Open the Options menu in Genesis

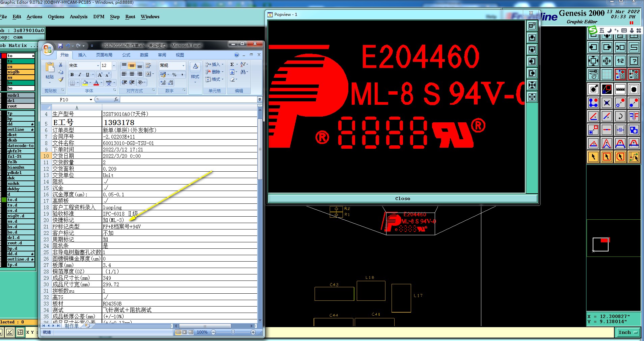[56, 17]
